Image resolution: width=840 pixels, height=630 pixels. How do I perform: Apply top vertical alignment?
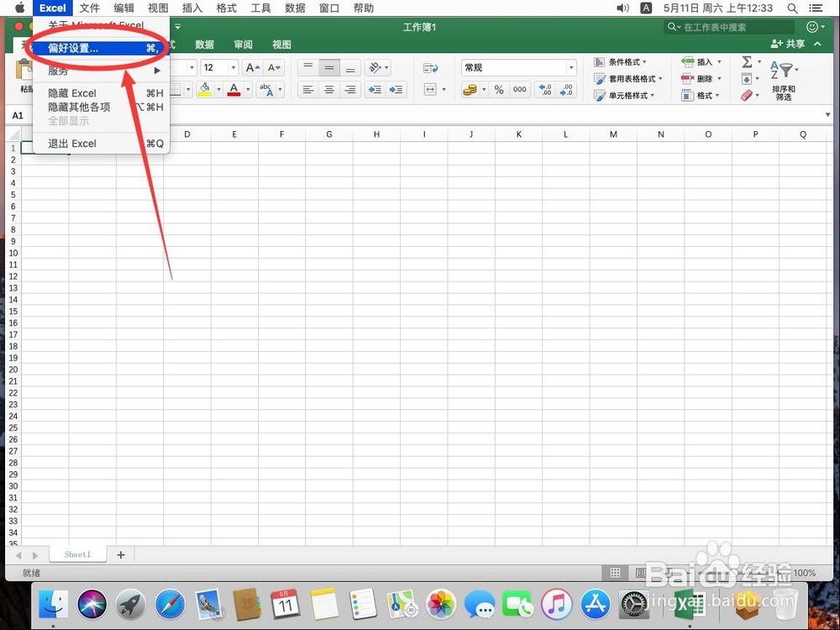pos(308,67)
